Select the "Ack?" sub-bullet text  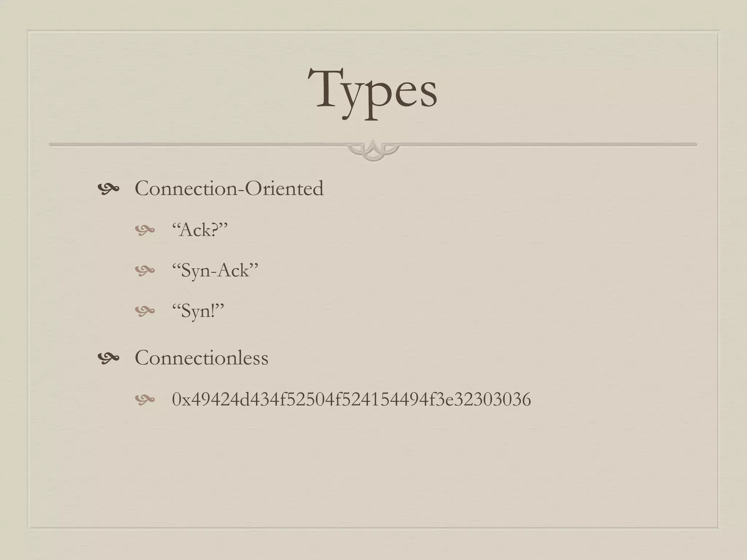(x=200, y=230)
